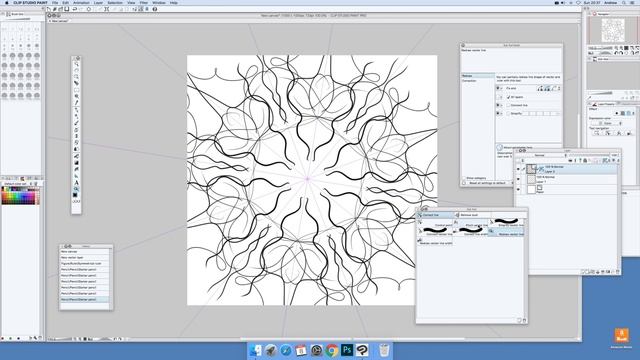640x360 pixels.
Task: Hide Layer 1 with its eye icon
Action: [518, 179]
